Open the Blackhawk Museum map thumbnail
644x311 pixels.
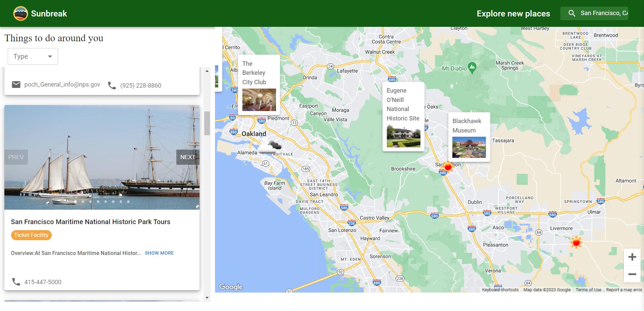(469, 147)
